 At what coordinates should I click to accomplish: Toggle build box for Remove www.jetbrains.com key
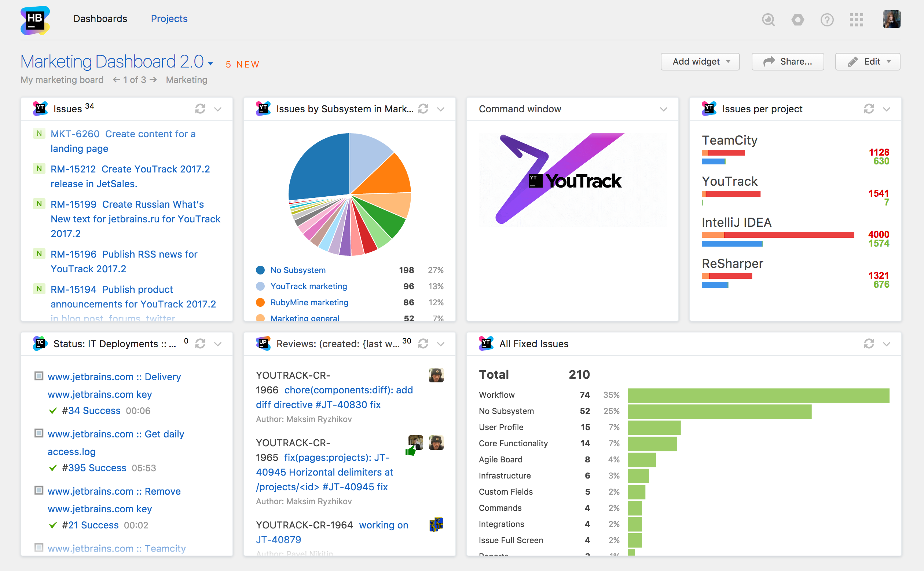pyautogui.click(x=38, y=490)
